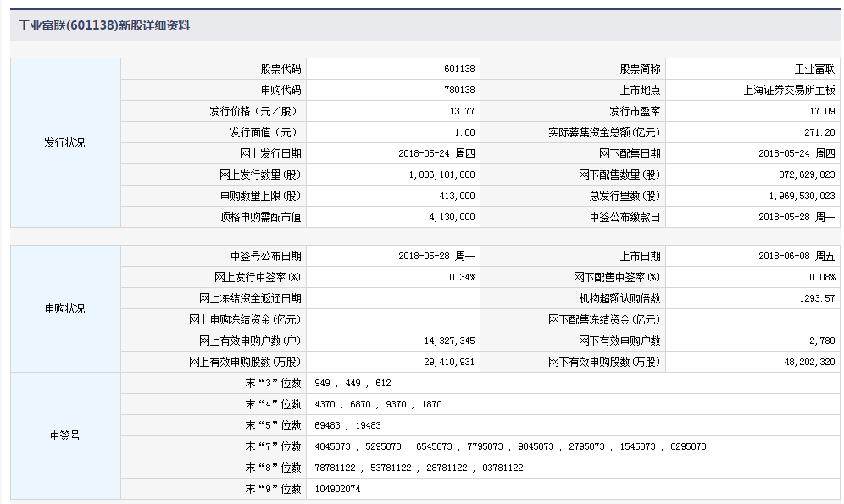
Task: Select the 实际募集资金总额 value 271.20
Action: [820, 133]
